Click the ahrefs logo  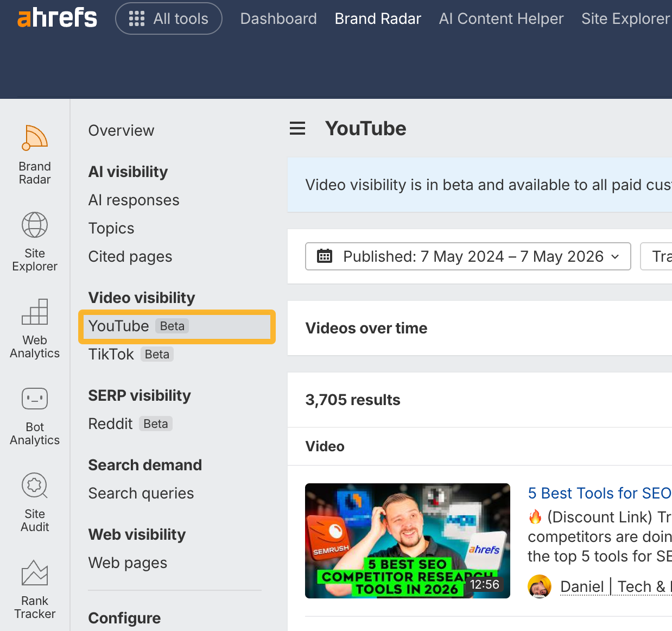[57, 18]
